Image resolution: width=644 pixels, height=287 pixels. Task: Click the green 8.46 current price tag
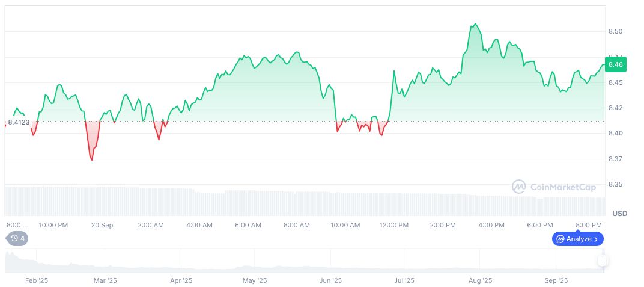[616, 64]
